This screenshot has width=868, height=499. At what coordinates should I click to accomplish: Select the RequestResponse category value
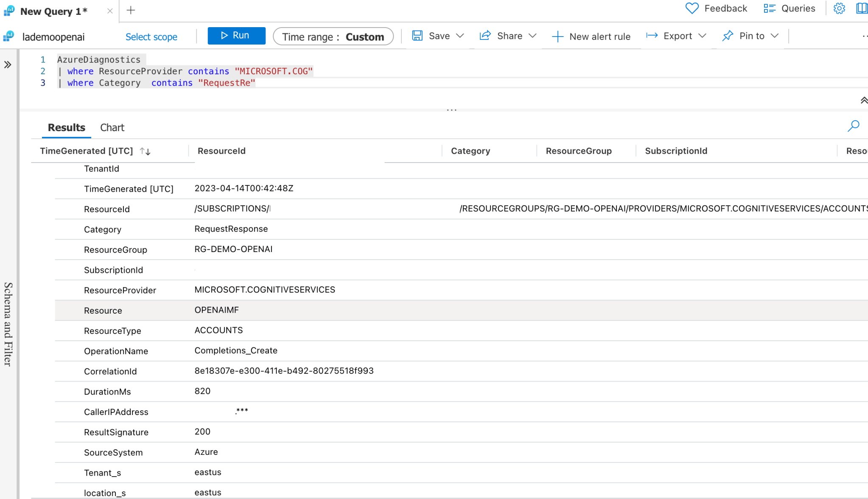click(231, 229)
